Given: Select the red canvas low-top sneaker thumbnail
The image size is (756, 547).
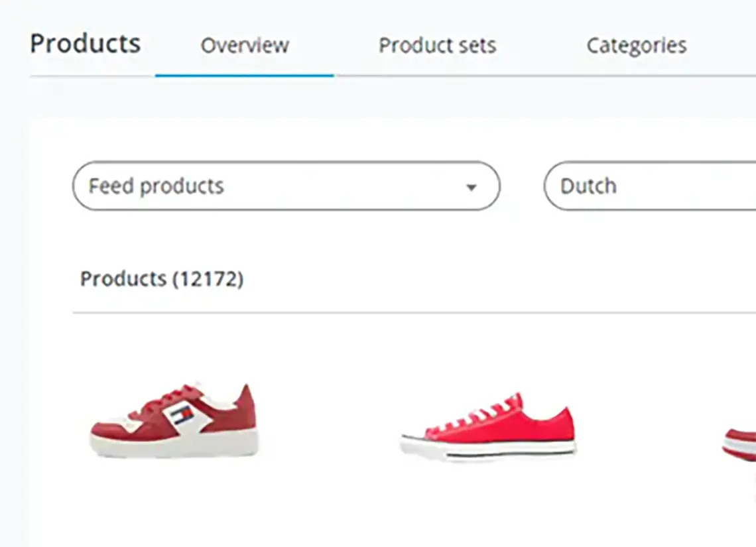Looking at the screenshot, I should [x=487, y=427].
